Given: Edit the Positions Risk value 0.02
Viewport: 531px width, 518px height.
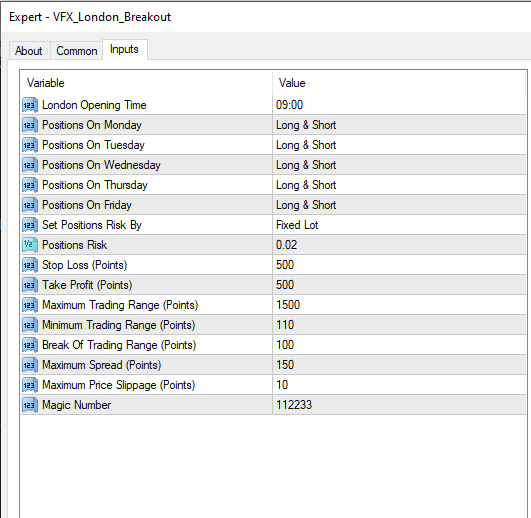Looking at the screenshot, I should coord(399,245).
